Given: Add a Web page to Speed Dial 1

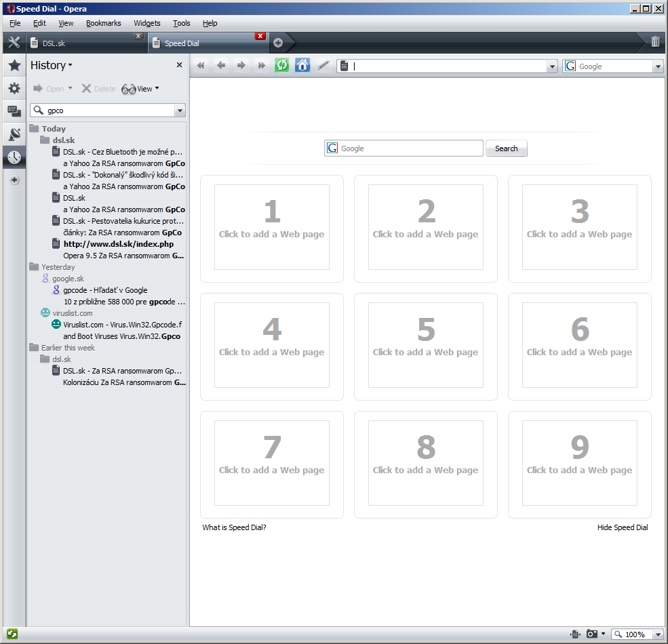Looking at the screenshot, I should (272, 227).
